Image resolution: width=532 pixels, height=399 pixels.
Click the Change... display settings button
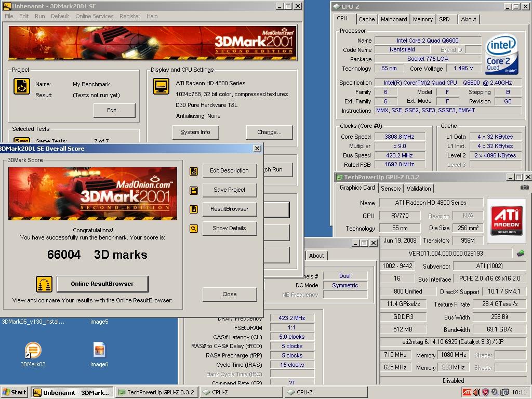[x=269, y=132]
